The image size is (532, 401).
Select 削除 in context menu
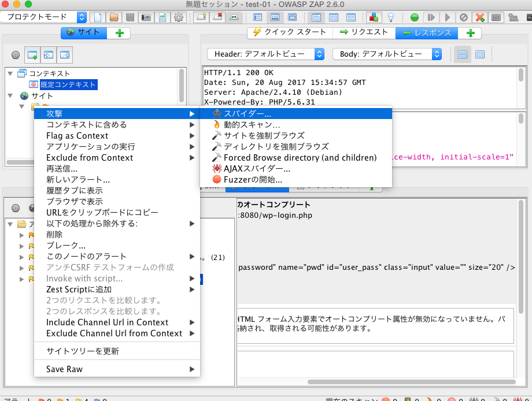[117, 235]
